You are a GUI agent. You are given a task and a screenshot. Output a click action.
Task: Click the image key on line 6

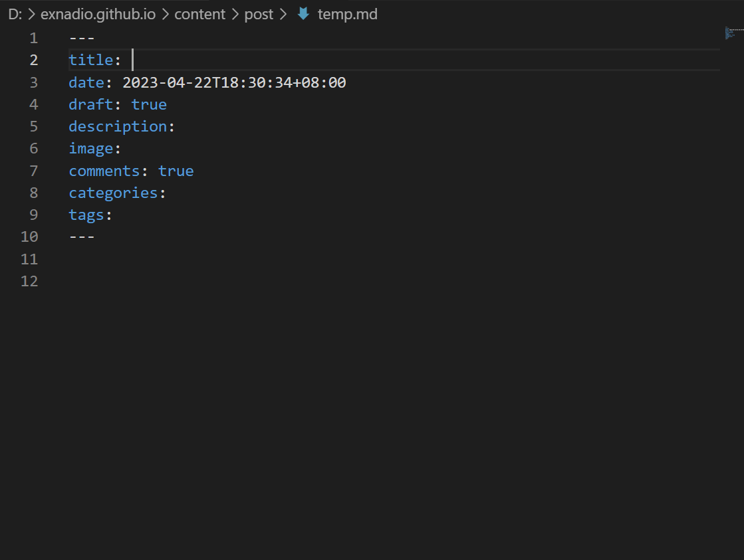click(x=90, y=148)
